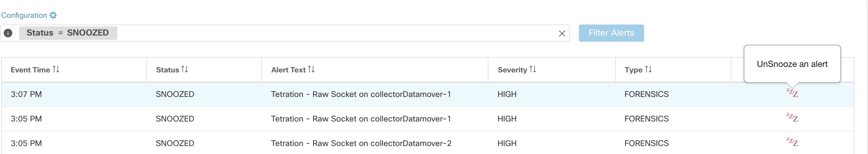Select the 3:05 PM collectorDatamover-1 alert text
This screenshot has width=868, height=154.
click(360, 119)
